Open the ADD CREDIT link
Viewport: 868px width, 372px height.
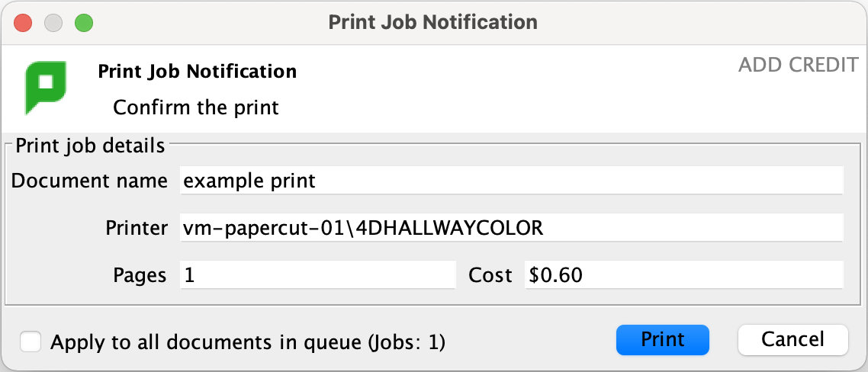point(798,66)
